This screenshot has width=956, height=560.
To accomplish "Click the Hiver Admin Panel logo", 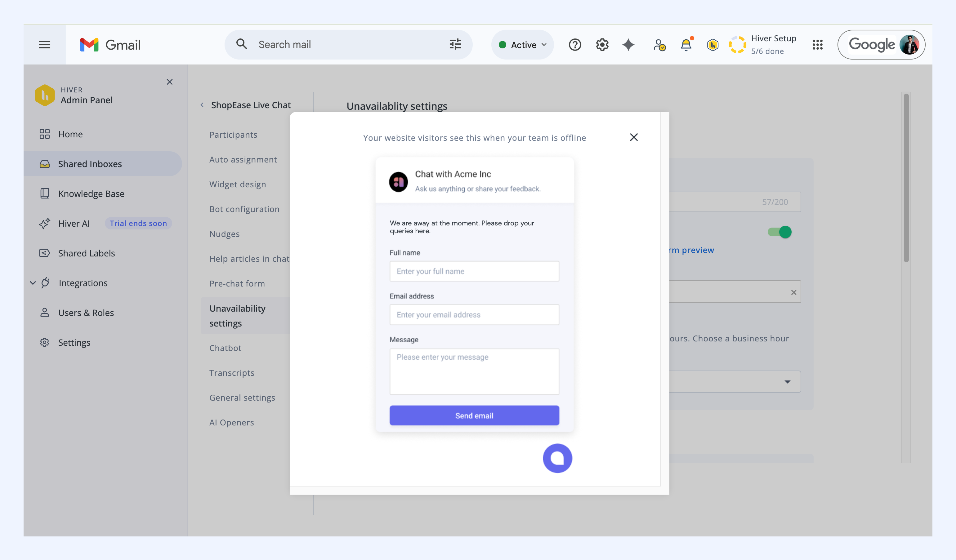I will click(x=45, y=95).
